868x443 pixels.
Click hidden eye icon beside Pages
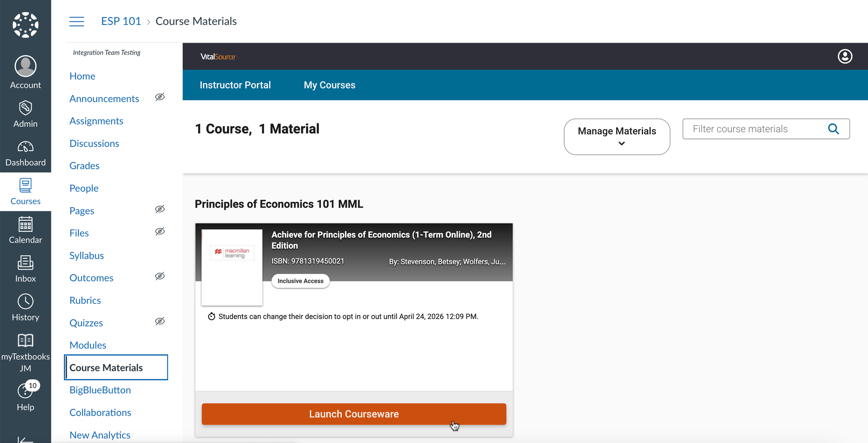tap(160, 209)
